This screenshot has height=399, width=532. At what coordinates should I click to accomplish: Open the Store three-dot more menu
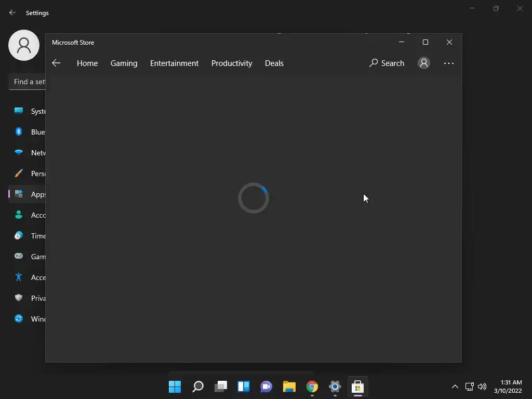click(x=448, y=63)
